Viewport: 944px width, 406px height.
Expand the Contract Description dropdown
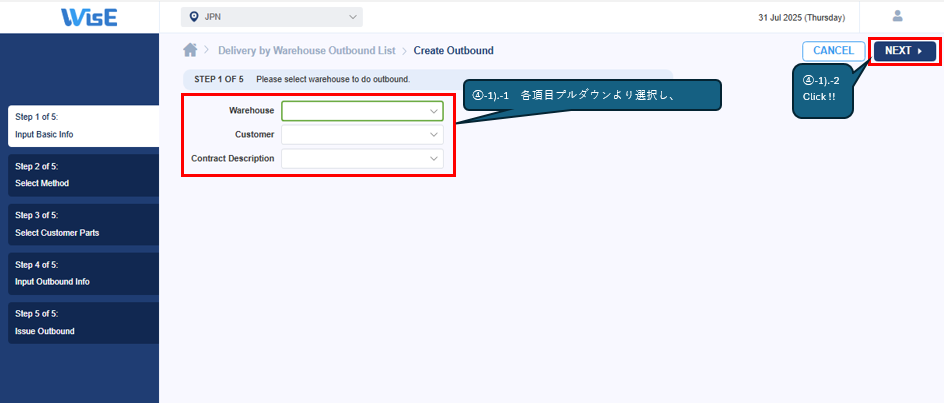click(x=362, y=158)
